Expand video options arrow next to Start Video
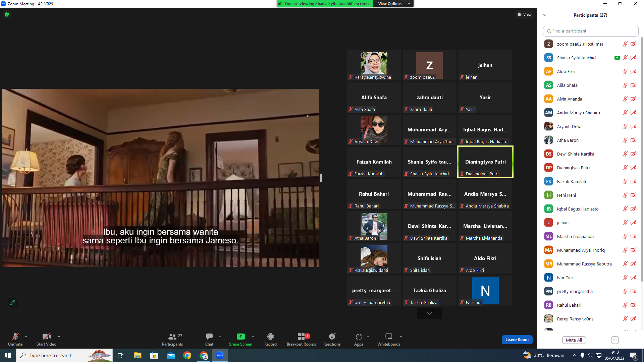Screen dimensions: 644x362 point(59,337)
